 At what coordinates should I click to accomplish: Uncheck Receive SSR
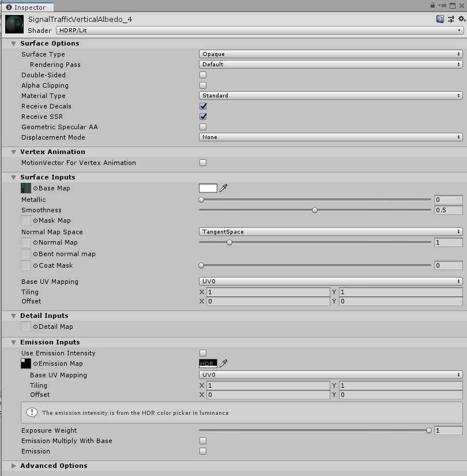[x=203, y=117]
